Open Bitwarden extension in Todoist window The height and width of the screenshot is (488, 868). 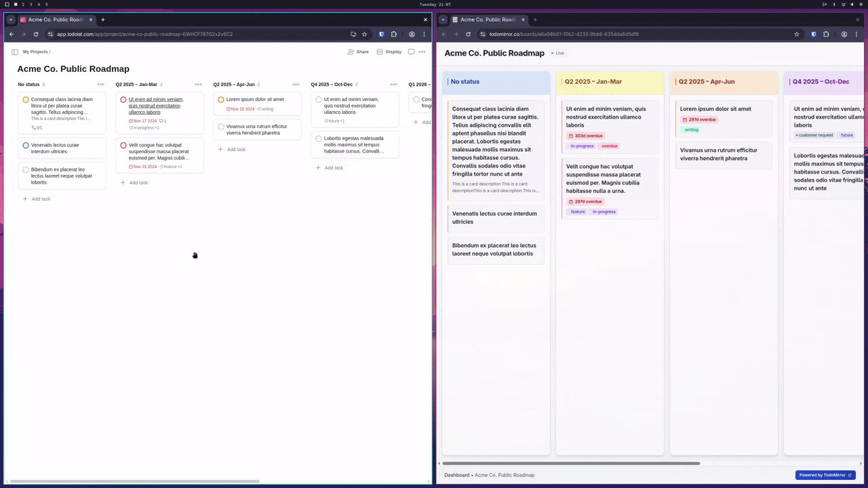tap(381, 34)
